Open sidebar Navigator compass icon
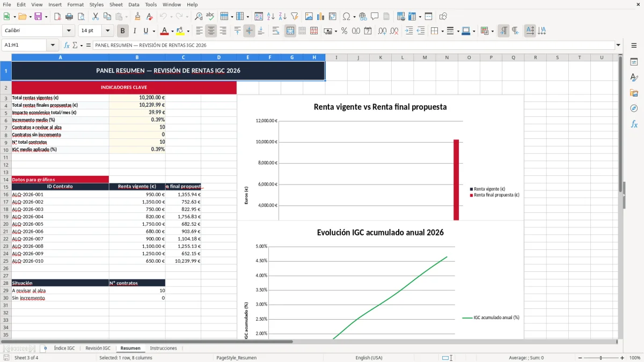644x362 pixels. pos(634,108)
